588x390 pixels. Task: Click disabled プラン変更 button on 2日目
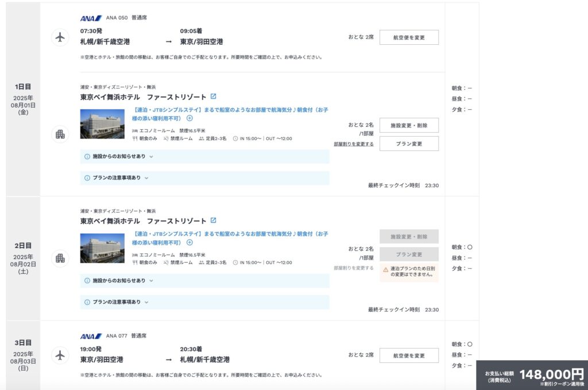point(409,254)
